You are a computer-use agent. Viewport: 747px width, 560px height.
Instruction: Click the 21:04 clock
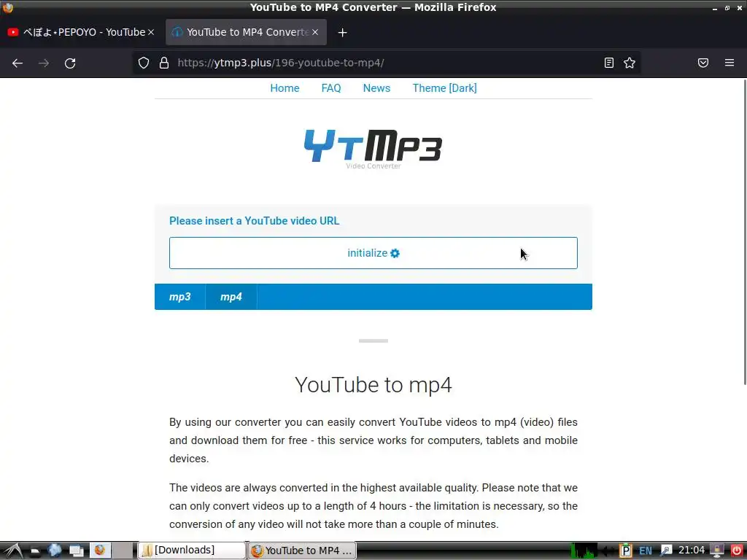pos(692,551)
